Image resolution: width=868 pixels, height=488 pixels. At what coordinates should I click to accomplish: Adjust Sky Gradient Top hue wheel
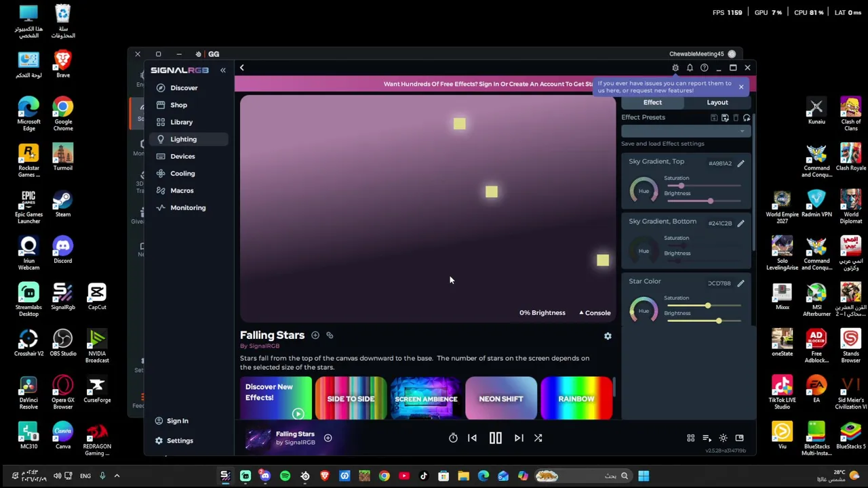pyautogui.click(x=644, y=190)
